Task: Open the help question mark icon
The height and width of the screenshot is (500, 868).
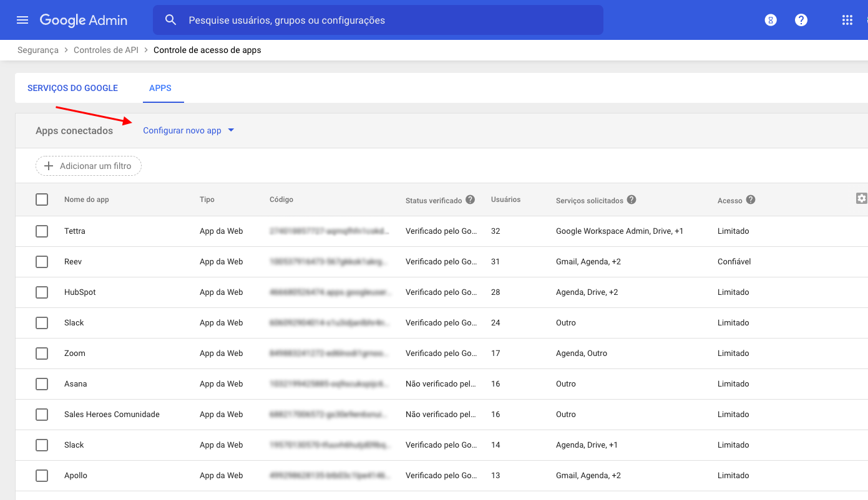Action: point(801,20)
